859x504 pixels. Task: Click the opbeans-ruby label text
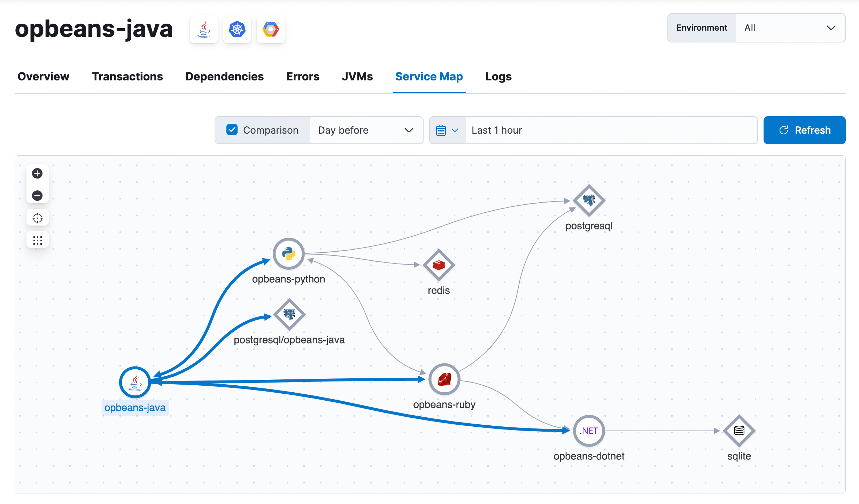[444, 404]
